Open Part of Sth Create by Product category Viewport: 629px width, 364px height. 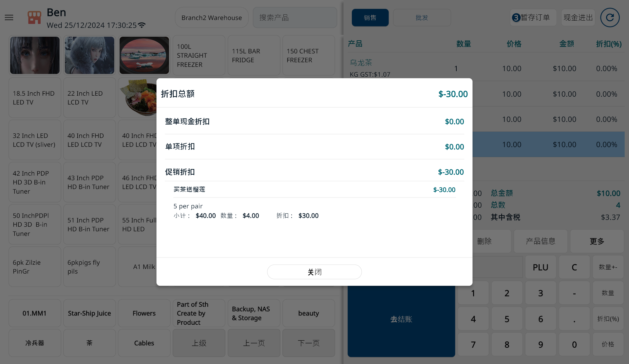pos(199,313)
